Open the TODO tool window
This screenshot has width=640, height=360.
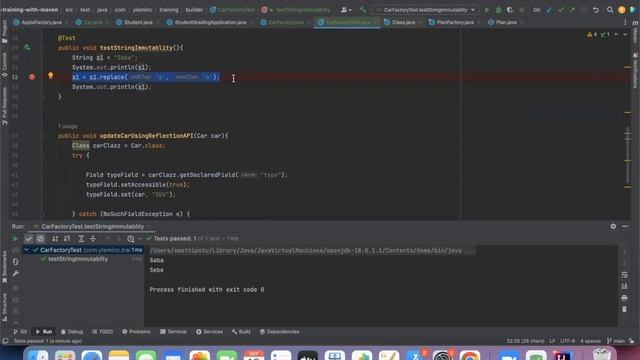click(102, 332)
